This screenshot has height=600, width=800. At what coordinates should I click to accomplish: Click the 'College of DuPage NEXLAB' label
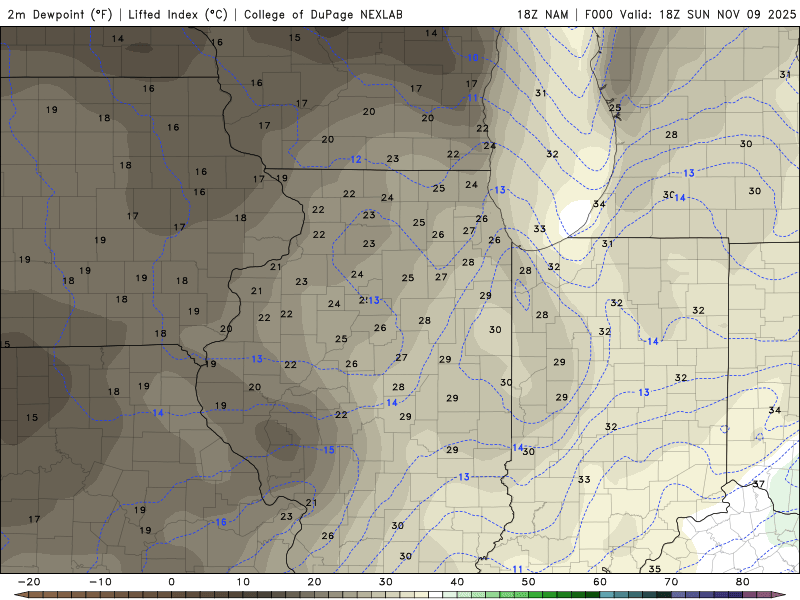point(323,14)
